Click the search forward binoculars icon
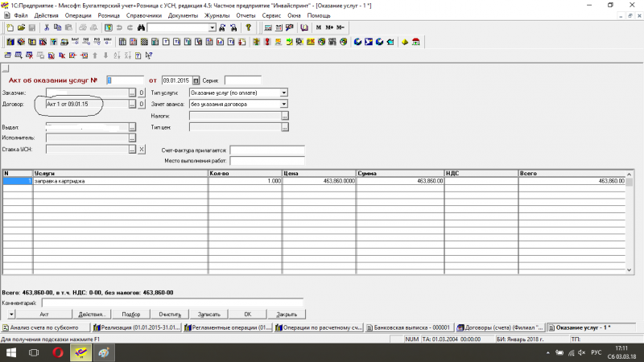The height and width of the screenshot is (362, 644). [x=222, y=27]
